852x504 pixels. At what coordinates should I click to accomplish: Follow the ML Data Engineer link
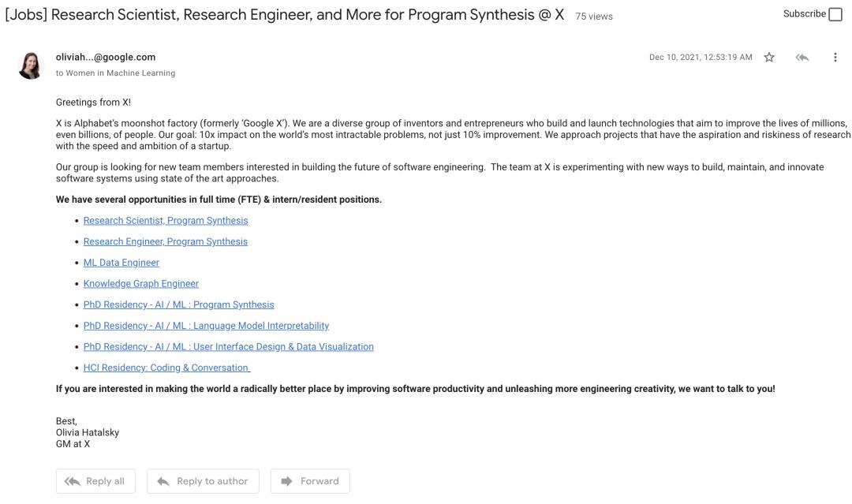click(x=121, y=263)
